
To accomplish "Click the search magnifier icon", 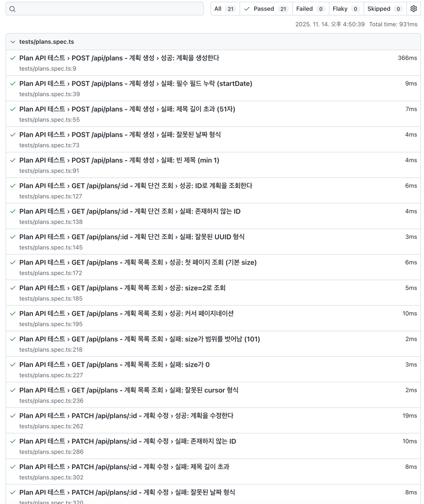I will pos(12,9).
